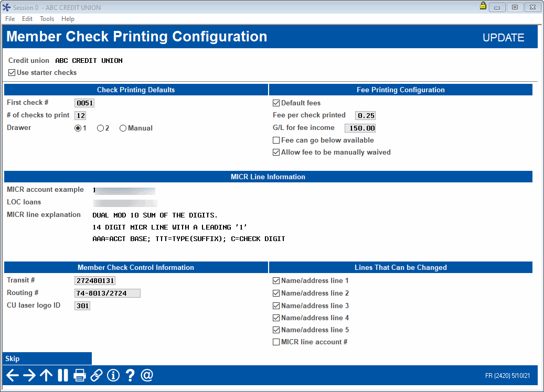Uncheck Allow fee to be manually waived
This screenshot has height=392, width=544.
click(276, 152)
